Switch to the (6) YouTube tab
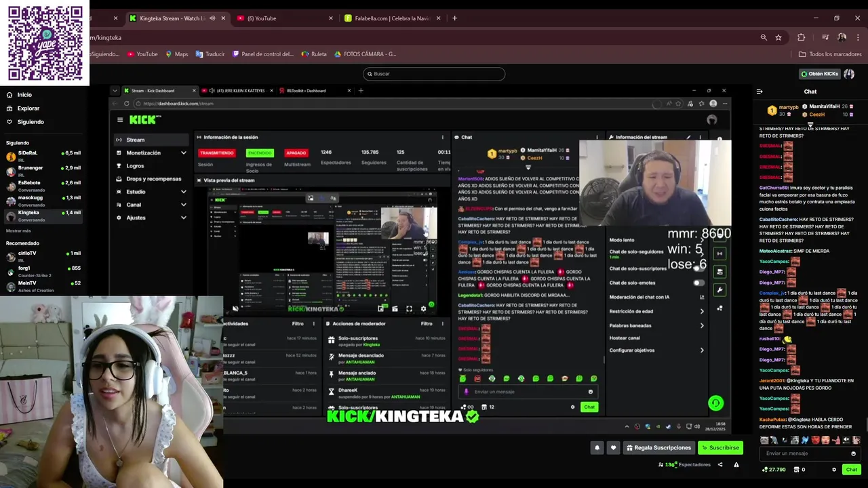 pyautogui.click(x=285, y=18)
